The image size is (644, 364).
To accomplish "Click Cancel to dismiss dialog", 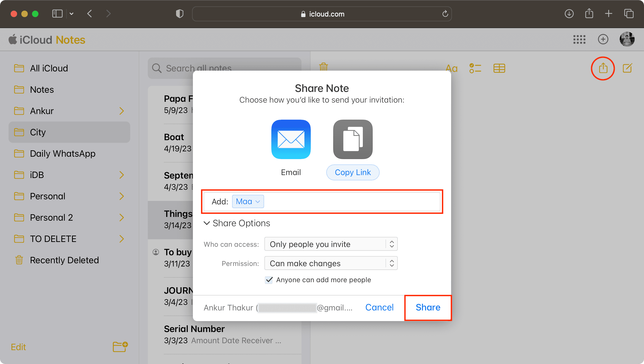I will pos(380,307).
